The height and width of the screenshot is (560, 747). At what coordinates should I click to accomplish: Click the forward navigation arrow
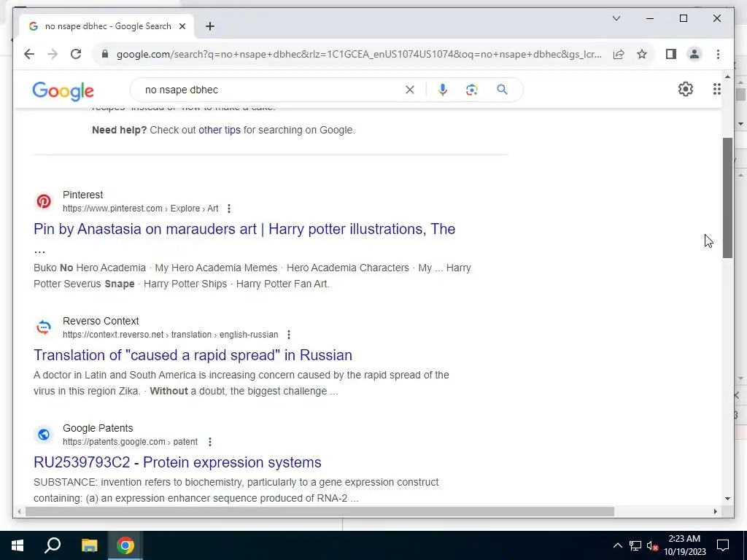click(x=53, y=54)
